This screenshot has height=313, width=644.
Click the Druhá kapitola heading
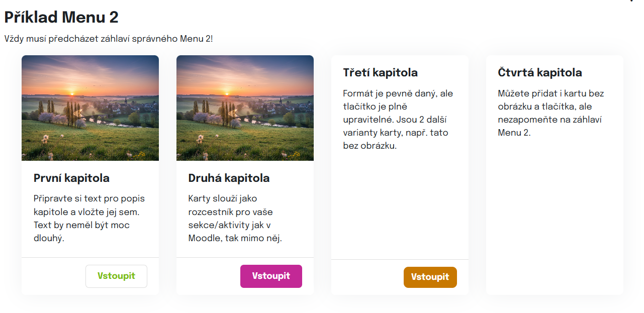point(229,178)
